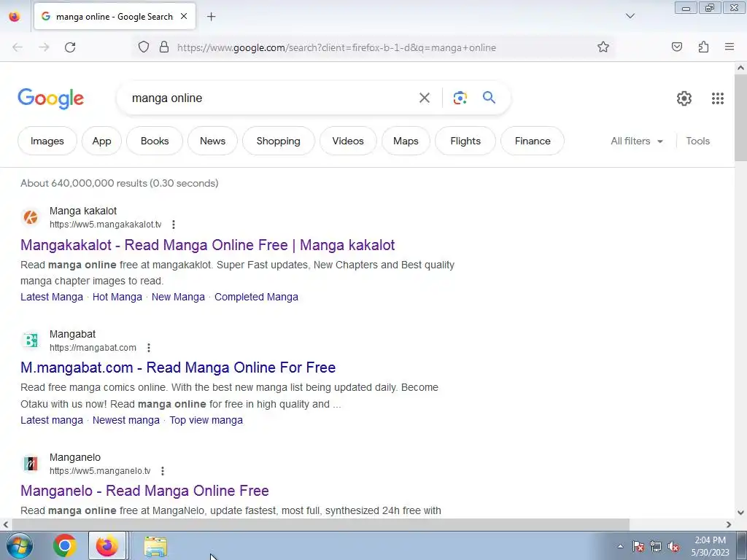Open Completed Manga sitelink

click(256, 297)
